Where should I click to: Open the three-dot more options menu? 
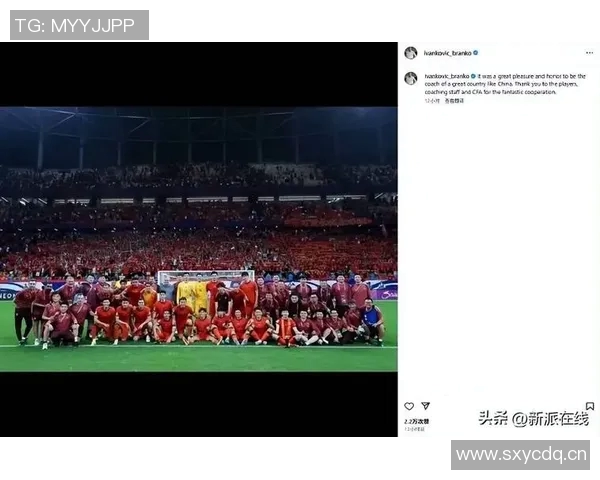(x=589, y=53)
